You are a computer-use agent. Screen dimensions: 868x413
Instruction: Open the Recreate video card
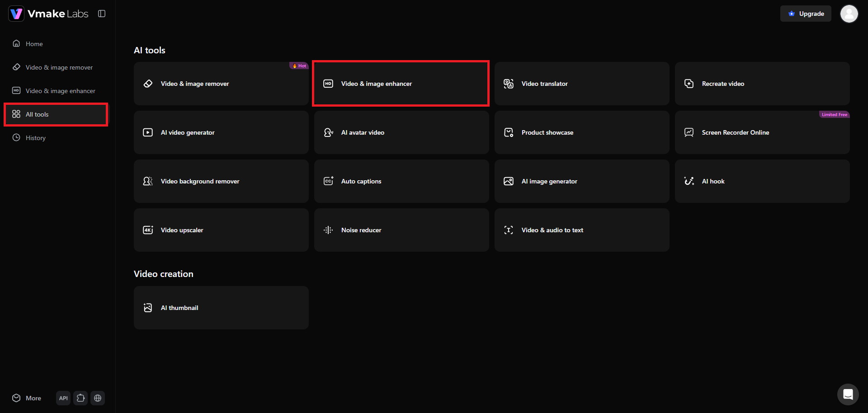[762, 84]
